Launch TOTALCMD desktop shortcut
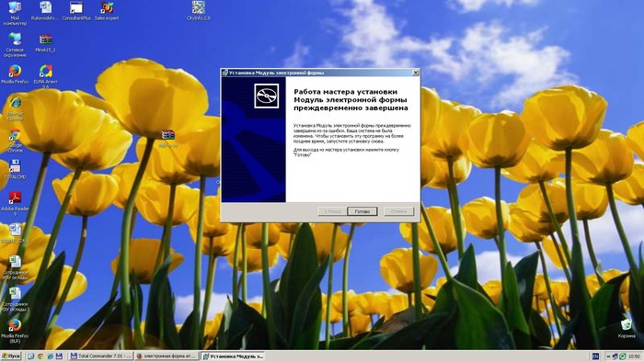The width and height of the screenshot is (644, 362). [15, 169]
